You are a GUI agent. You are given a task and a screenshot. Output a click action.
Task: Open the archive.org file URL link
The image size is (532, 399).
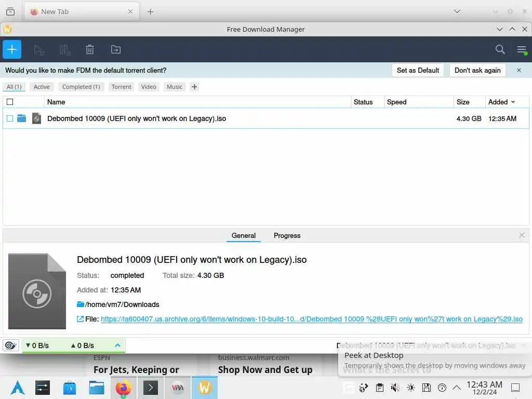[x=312, y=319]
